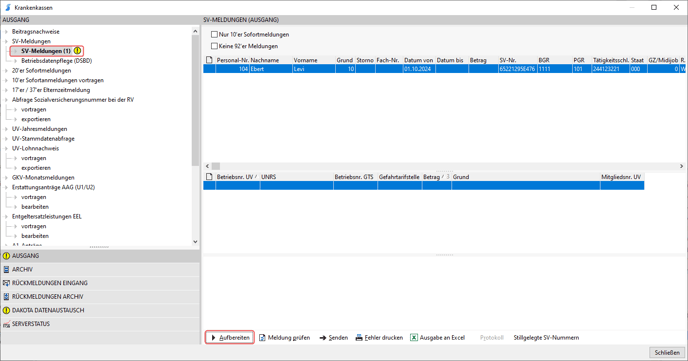Viewport: 688px width, 361px height.
Task: Expand the 20'er Sofortmeldungen node
Action: point(6,71)
